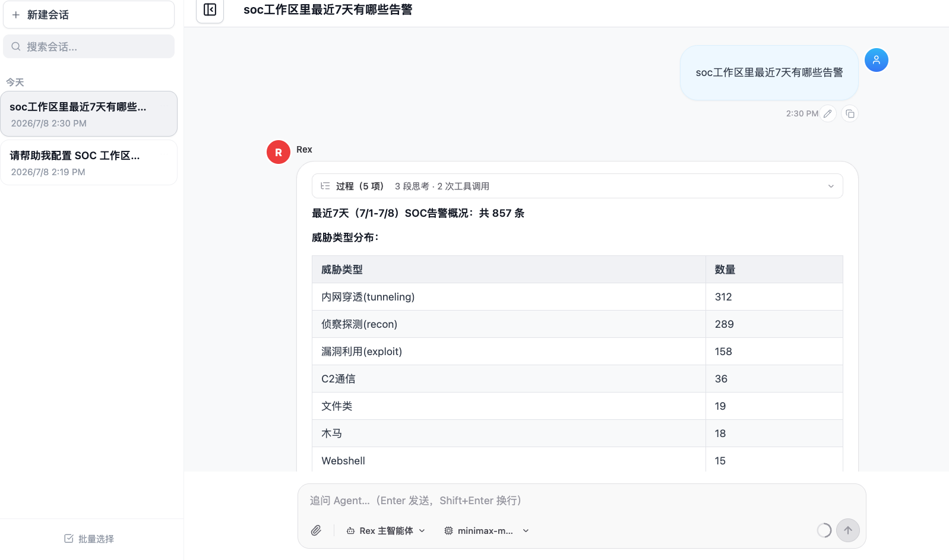This screenshot has height=560, width=949.
Task: Click the value 312
Action: [723, 297]
